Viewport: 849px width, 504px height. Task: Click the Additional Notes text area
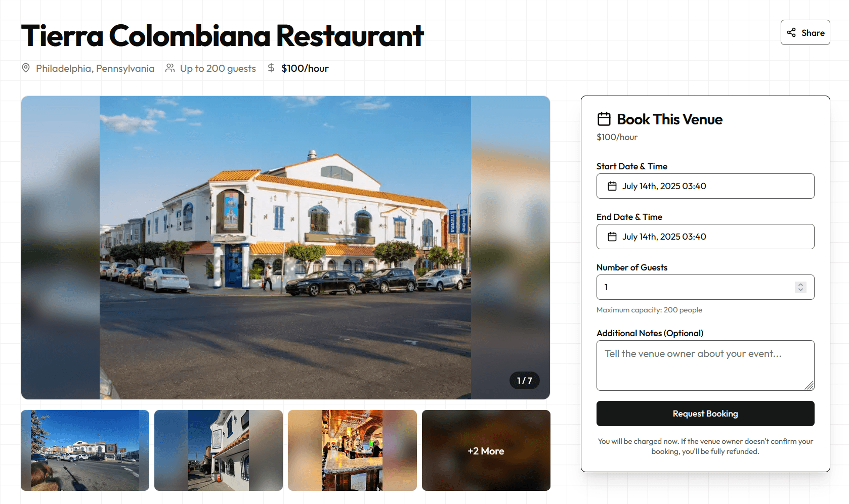point(705,365)
